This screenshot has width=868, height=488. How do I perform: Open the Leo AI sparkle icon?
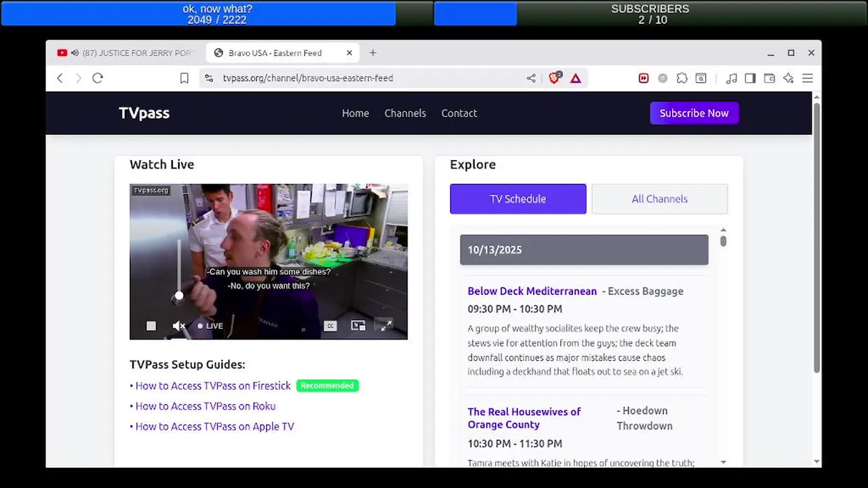(x=788, y=78)
